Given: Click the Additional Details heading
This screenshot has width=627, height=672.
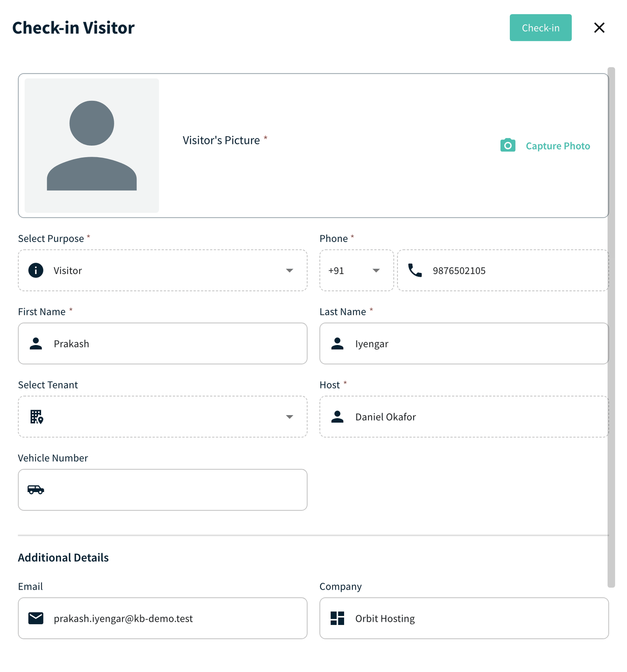Looking at the screenshot, I should tap(63, 558).
